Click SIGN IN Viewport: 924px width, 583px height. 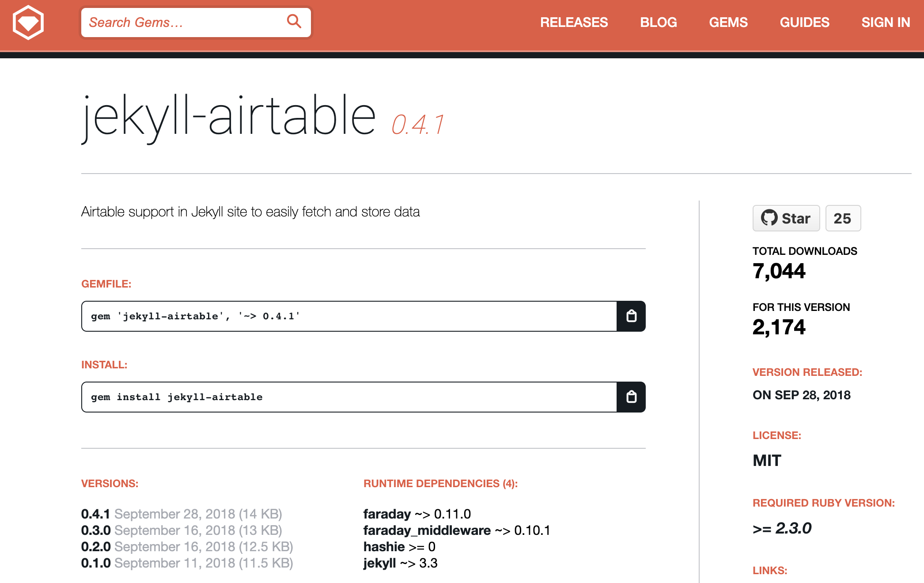886,22
